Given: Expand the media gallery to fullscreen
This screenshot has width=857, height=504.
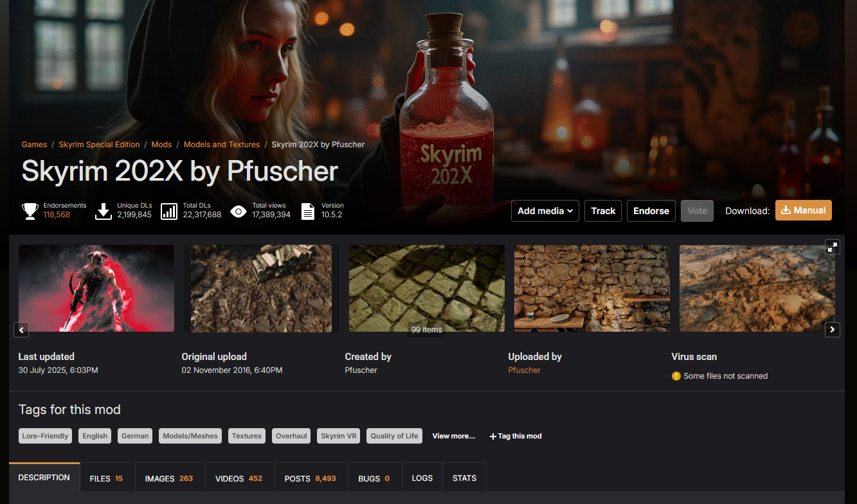Looking at the screenshot, I should click(833, 247).
